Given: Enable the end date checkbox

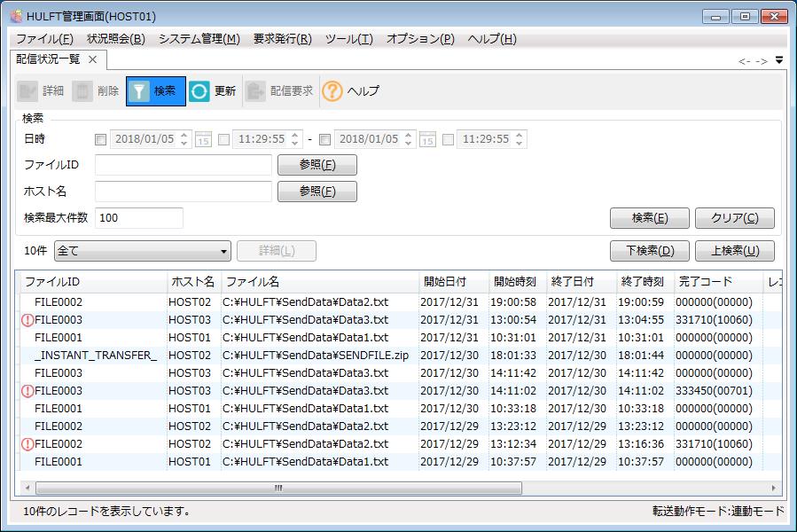Looking at the screenshot, I should click(324, 139).
